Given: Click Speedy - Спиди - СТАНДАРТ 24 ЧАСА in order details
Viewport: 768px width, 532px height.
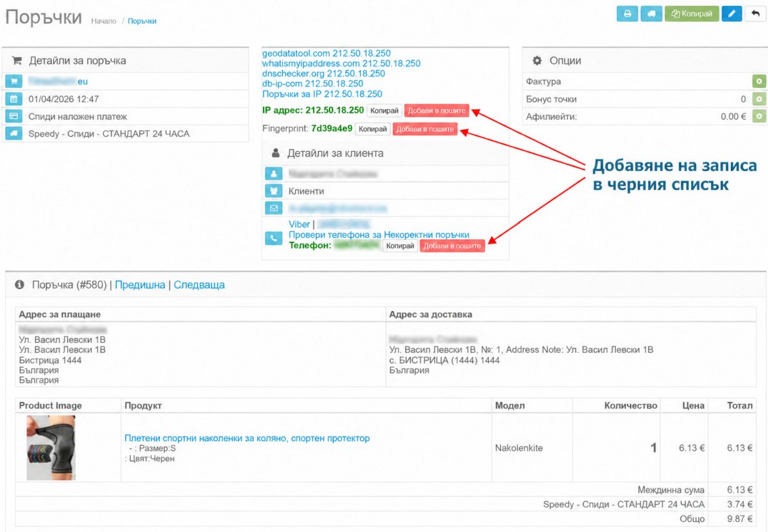Looking at the screenshot, I should pyautogui.click(x=109, y=134).
